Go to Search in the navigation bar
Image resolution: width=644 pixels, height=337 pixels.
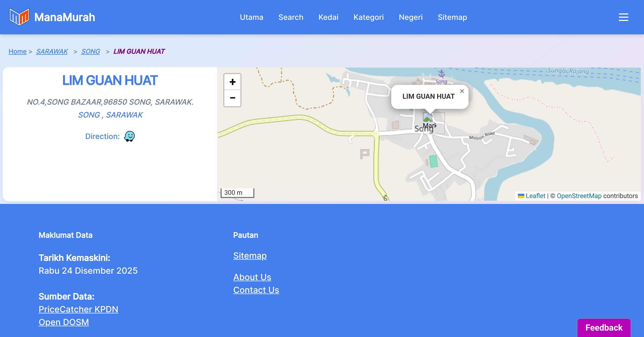tap(291, 17)
